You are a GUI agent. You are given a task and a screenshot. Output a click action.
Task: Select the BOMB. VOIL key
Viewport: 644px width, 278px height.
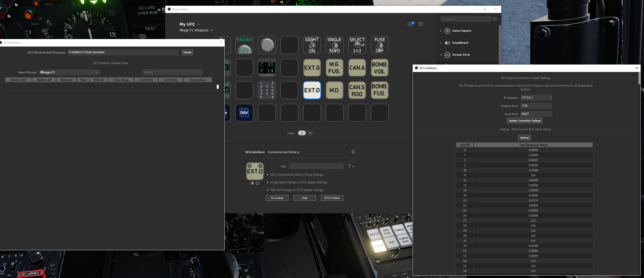click(379, 68)
